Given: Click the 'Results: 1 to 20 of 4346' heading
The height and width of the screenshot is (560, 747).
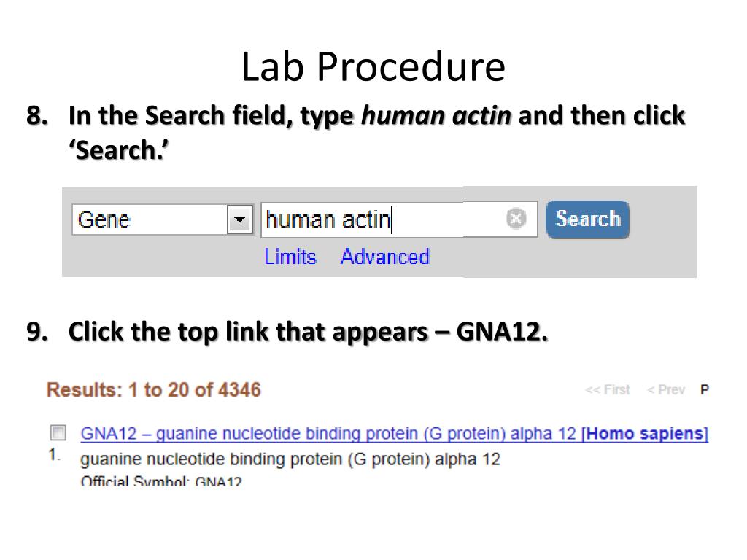Looking at the screenshot, I should pos(154,390).
